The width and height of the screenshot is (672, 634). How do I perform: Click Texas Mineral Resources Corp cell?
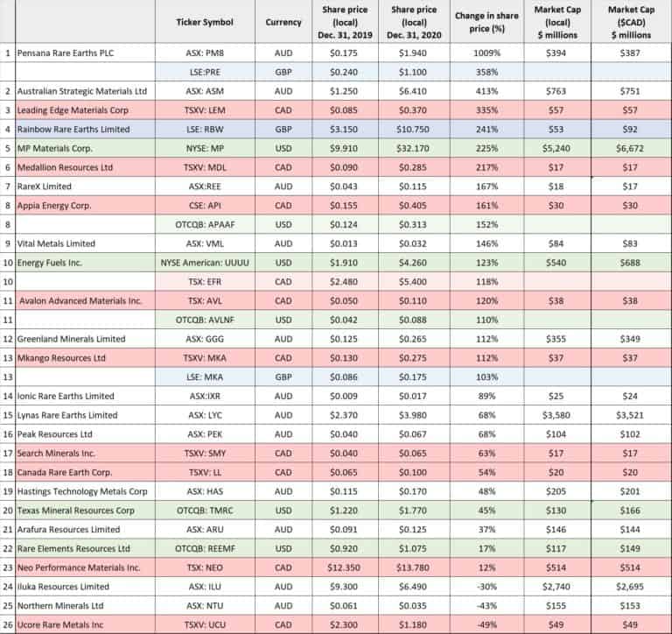pyautogui.click(x=85, y=511)
